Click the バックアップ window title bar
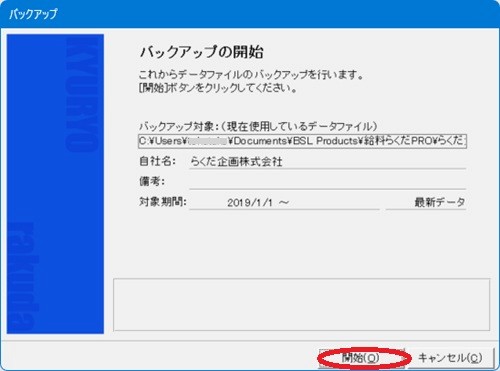This screenshot has height=371, width=500. tap(250, 14)
